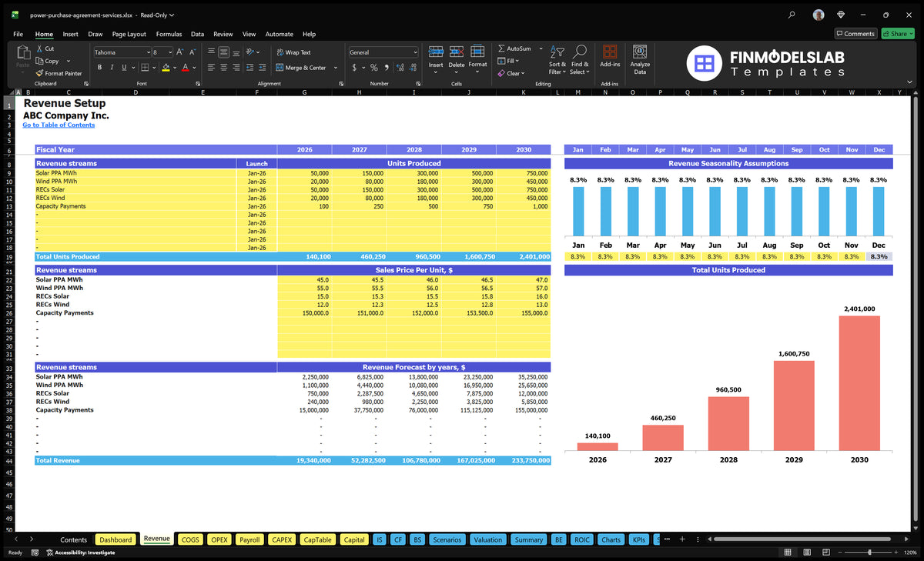Decrease font size with smaller A icon
This screenshot has width=924, height=561.
click(193, 52)
